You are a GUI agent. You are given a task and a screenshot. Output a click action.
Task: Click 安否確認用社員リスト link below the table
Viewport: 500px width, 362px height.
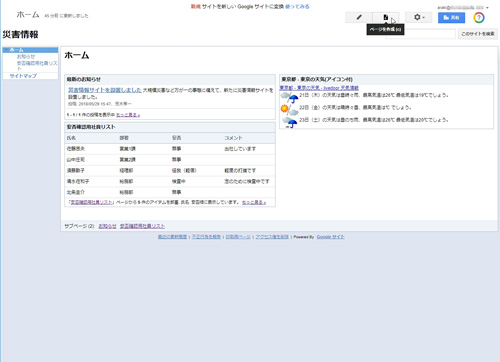(91, 202)
